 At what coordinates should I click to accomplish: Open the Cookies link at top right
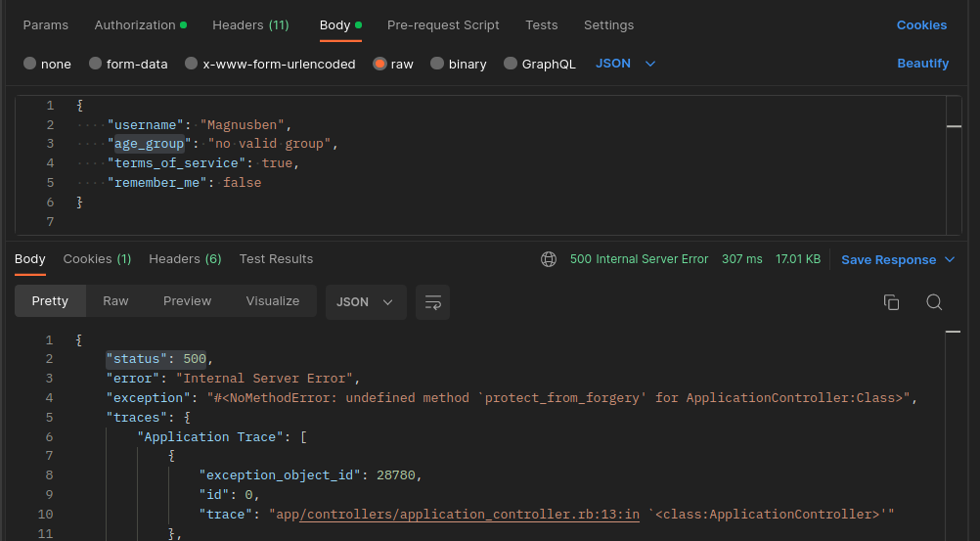(921, 25)
